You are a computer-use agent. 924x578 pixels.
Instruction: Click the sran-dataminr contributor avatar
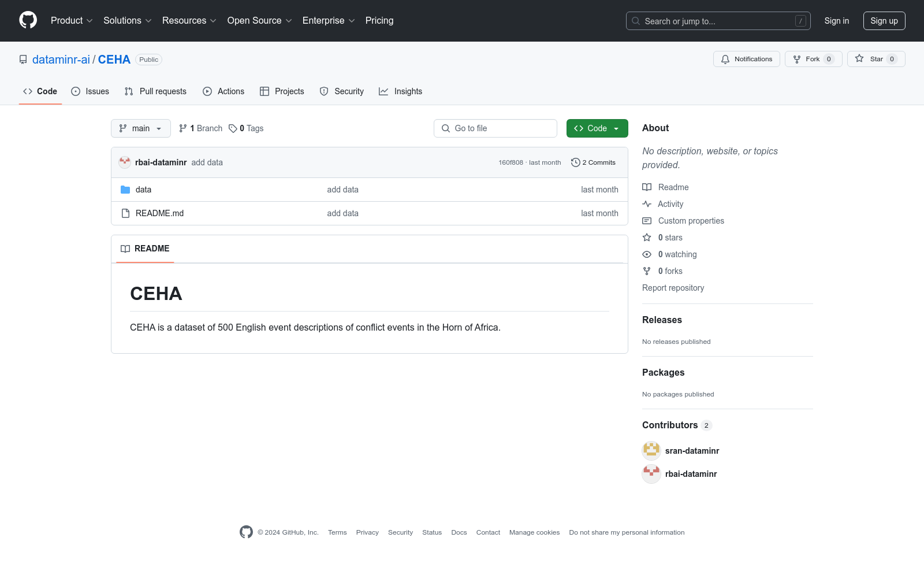[651, 451]
